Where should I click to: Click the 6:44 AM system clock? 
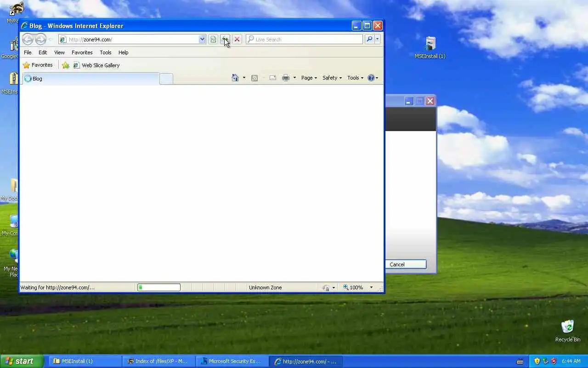(571, 362)
